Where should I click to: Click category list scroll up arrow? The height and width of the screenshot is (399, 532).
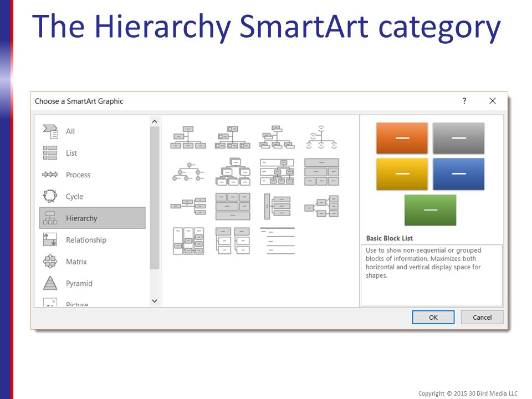[155, 121]
